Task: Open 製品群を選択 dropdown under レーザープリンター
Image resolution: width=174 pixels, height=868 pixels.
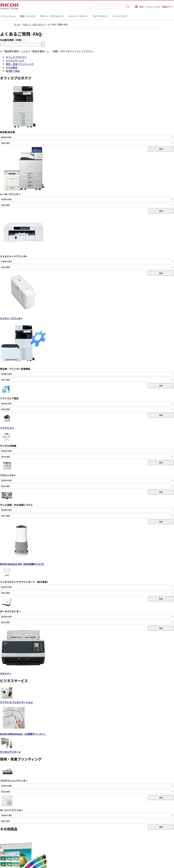Action: click(x=87, y=199)
